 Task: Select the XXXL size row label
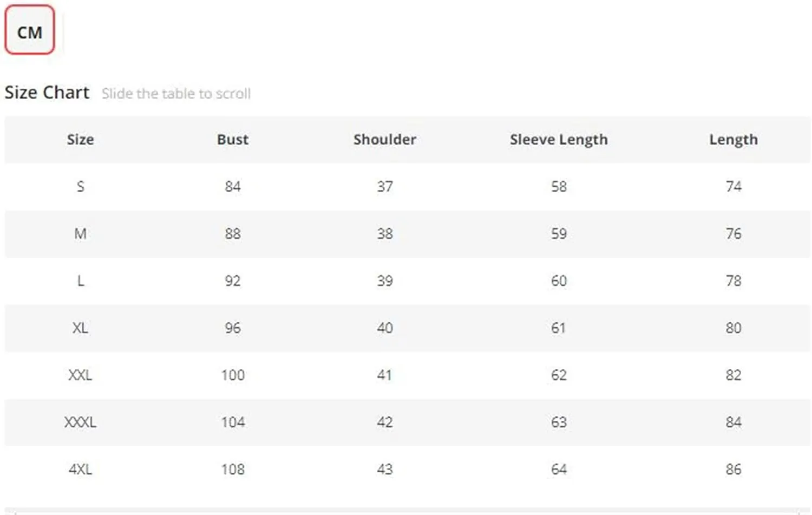tap(81, 422)
